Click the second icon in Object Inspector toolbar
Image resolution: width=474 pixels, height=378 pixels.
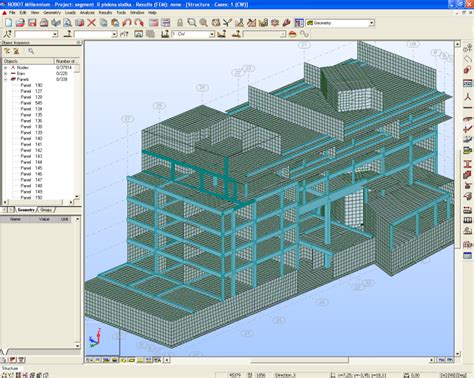pos(16,51)
